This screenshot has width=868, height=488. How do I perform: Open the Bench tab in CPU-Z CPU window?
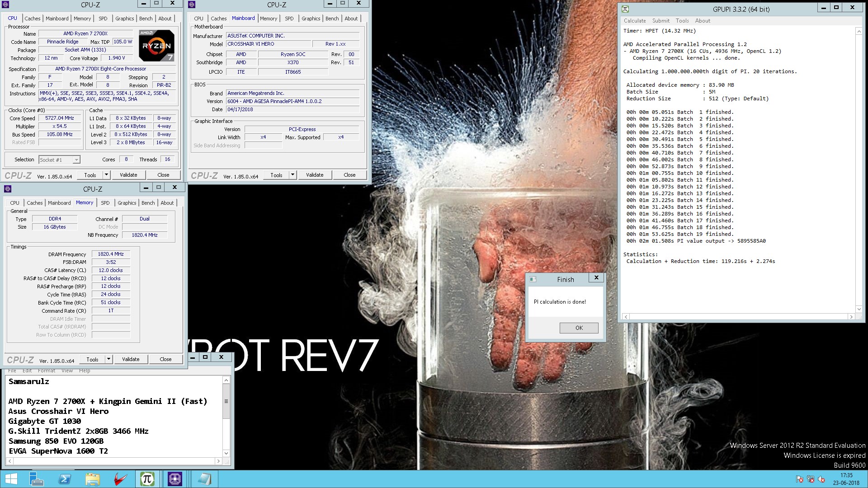coord(146,19)
